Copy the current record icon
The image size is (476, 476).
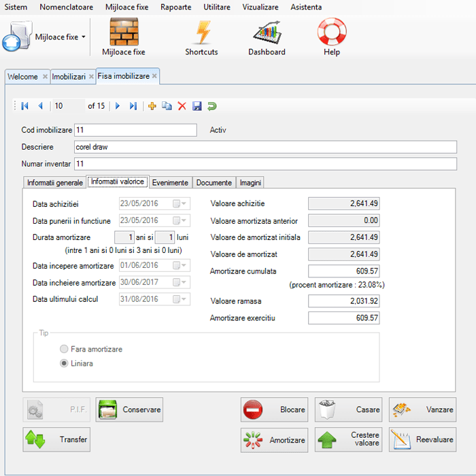(x=167, y=106)
